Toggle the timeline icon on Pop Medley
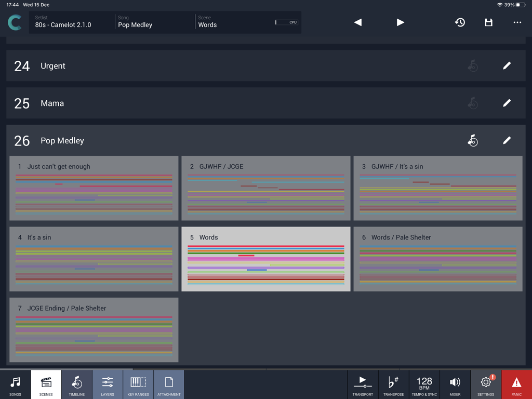 pyautogui.click(x=473, y=140)
